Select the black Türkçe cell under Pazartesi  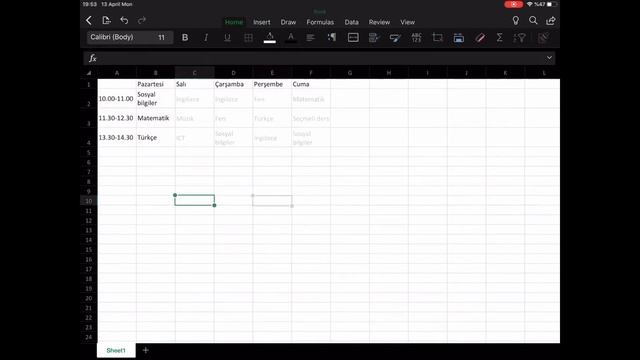tap(156, 138)
